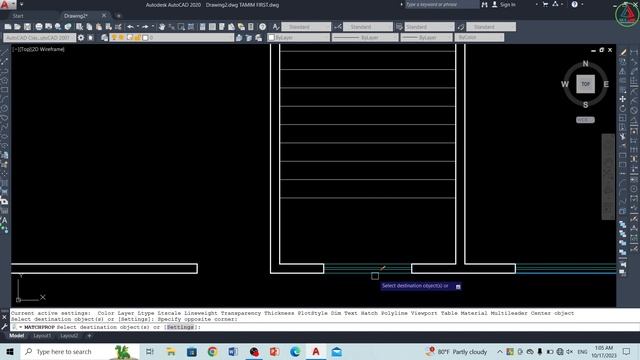Close the command line with X
The image size is (640, 360).
click(4, 317)
